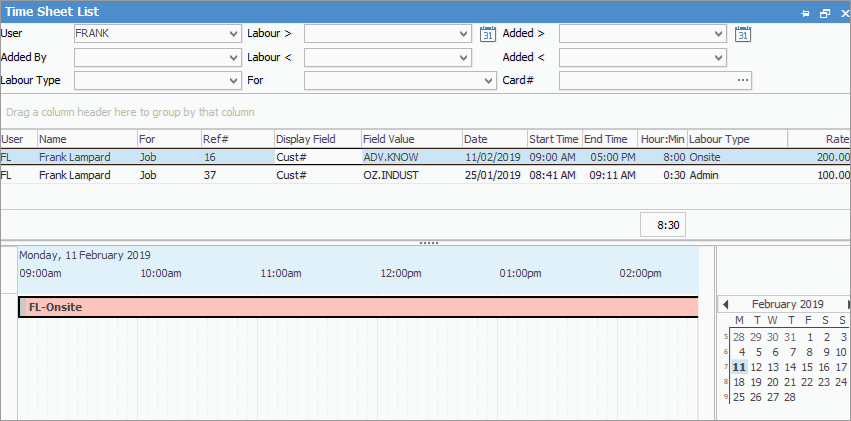851x421 pixels.
Task: Expand the Labour < date dropdown
Action: [x=465, y=57]
